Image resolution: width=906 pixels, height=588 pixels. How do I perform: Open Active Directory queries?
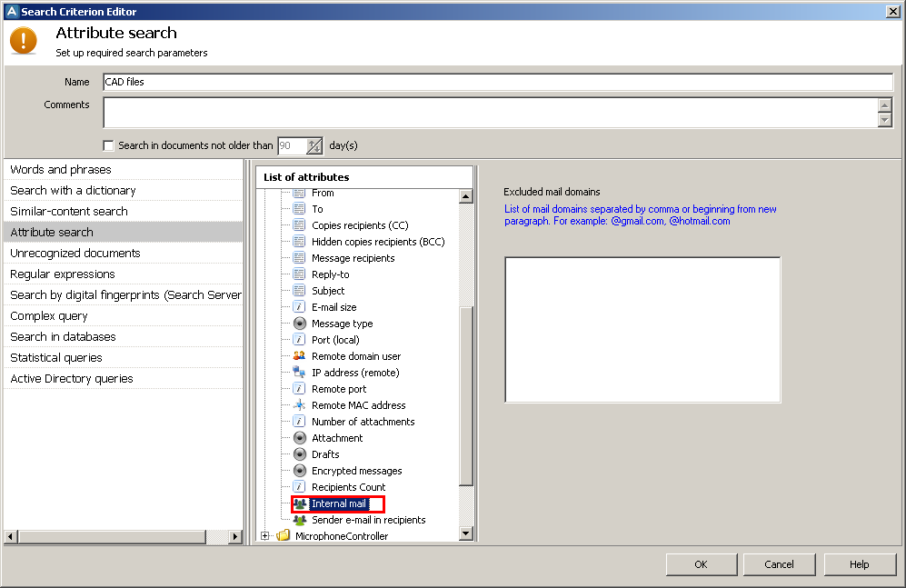click(x=123, y=378)
